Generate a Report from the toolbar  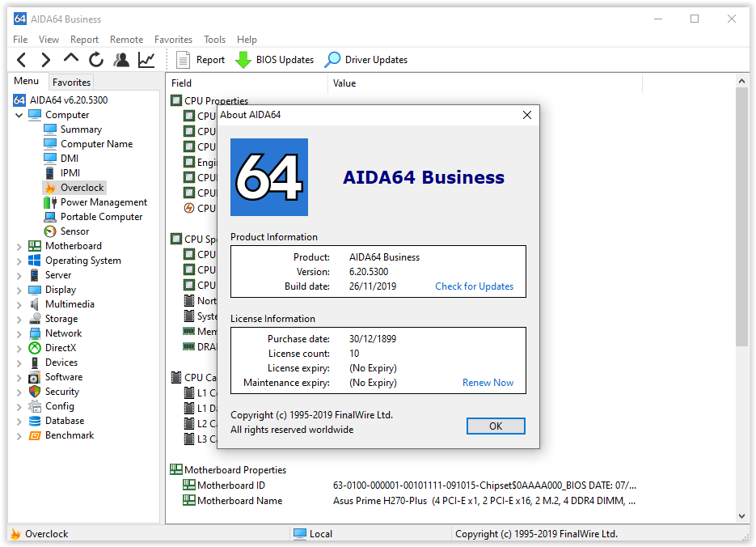(x=201, y=60)
